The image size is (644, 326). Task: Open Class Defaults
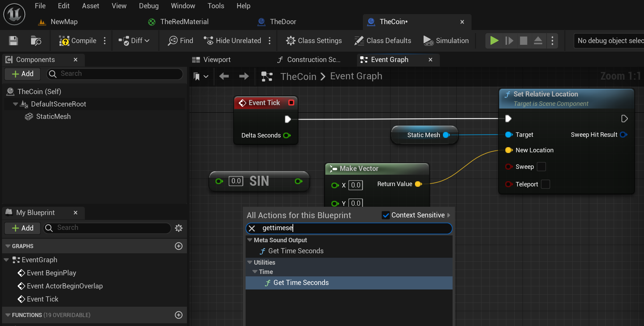pos(383,41)
